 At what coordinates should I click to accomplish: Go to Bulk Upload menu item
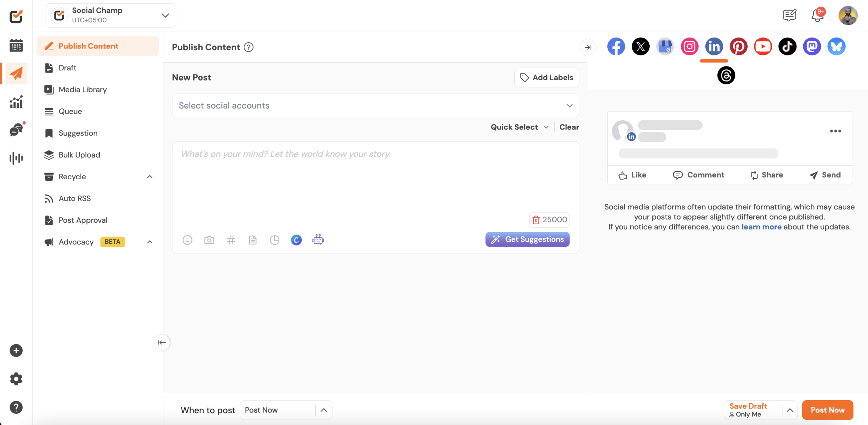(79, 155)
